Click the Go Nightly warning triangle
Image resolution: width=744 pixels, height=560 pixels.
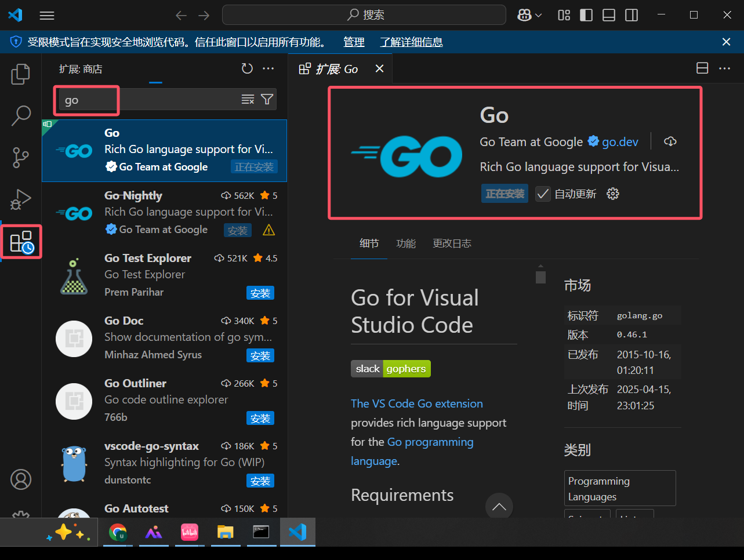click(x=269, y=231)
